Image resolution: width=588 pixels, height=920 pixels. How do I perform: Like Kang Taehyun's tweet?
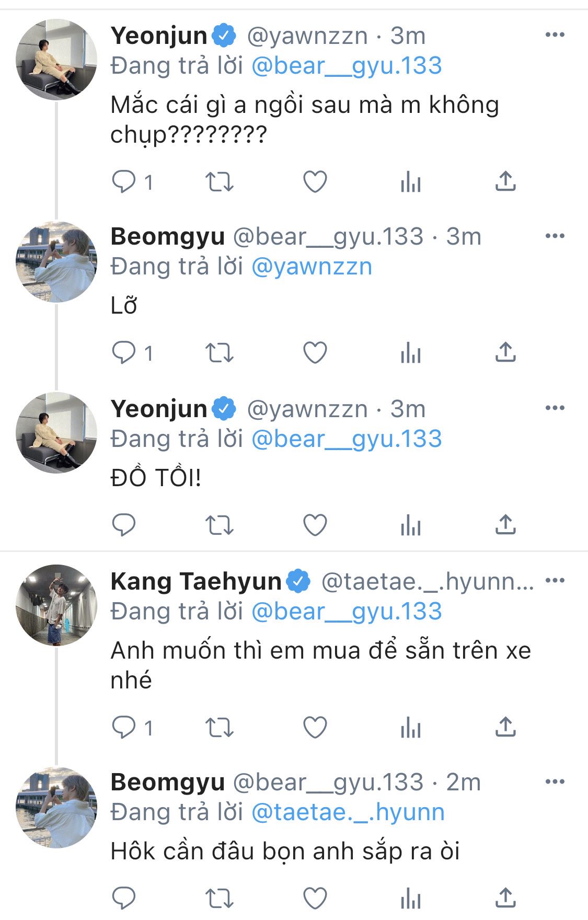[315, 727]
